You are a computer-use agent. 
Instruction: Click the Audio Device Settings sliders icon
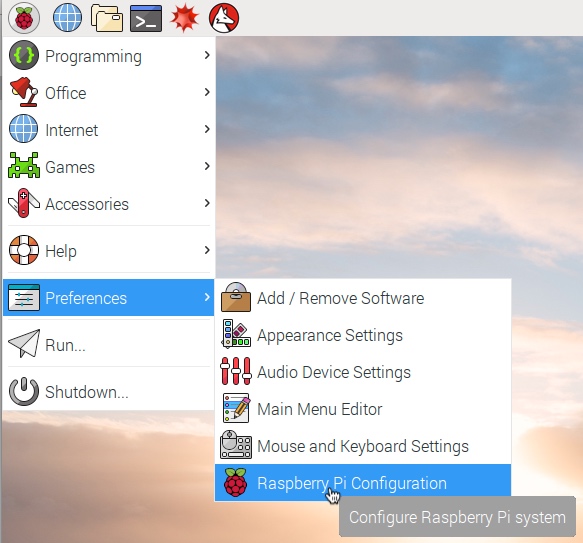coord(235,371)
